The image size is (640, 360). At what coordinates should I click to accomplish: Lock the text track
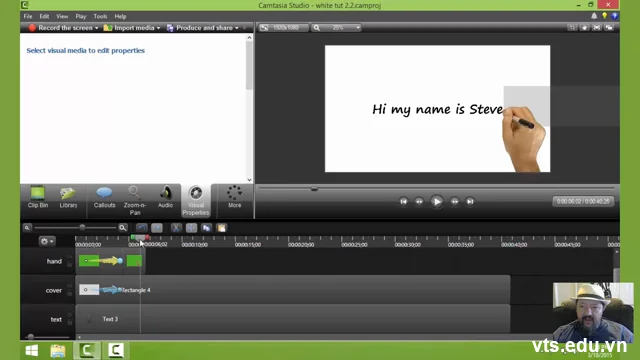pos(69,322)
